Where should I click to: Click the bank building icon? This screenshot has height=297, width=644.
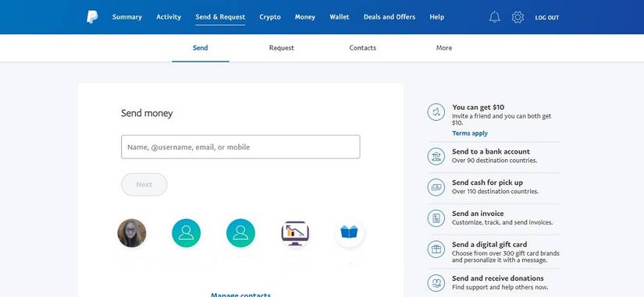(x=436, y=156)
